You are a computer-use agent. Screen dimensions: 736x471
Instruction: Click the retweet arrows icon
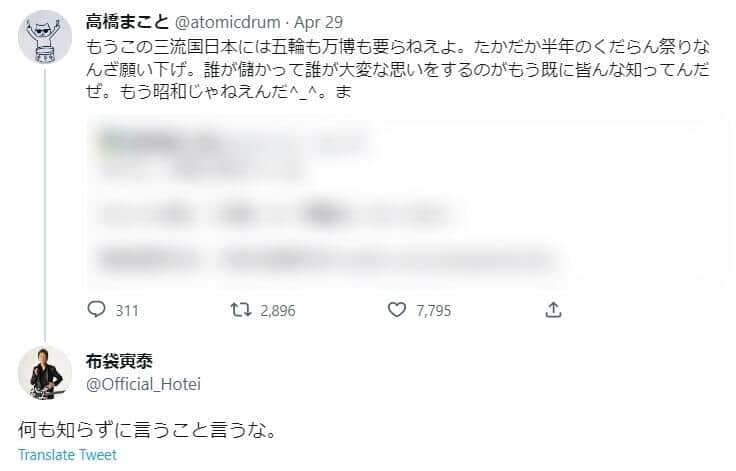click(241, 310)
